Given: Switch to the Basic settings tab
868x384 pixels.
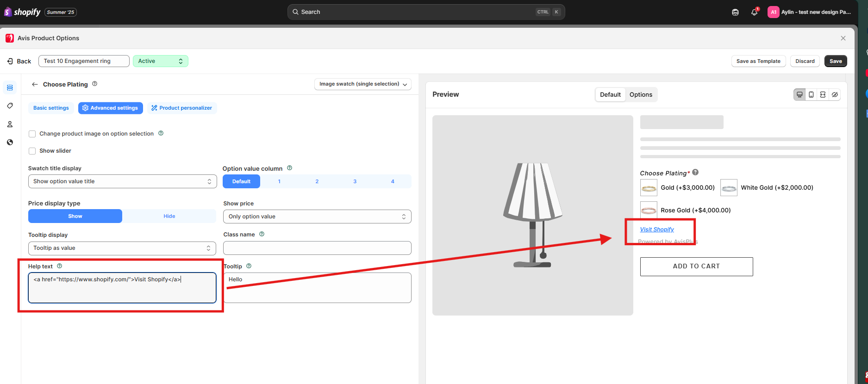Looking at the screenshot, I should click(51, 108).
